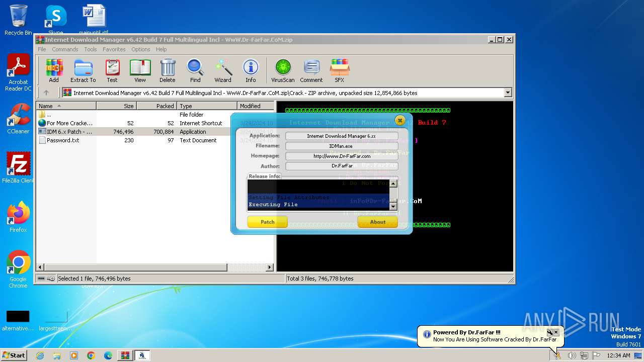Click the volume speaker tray icon
This screenshot has height=362, width=644.
pyautogui.click(x=572, y=355)
